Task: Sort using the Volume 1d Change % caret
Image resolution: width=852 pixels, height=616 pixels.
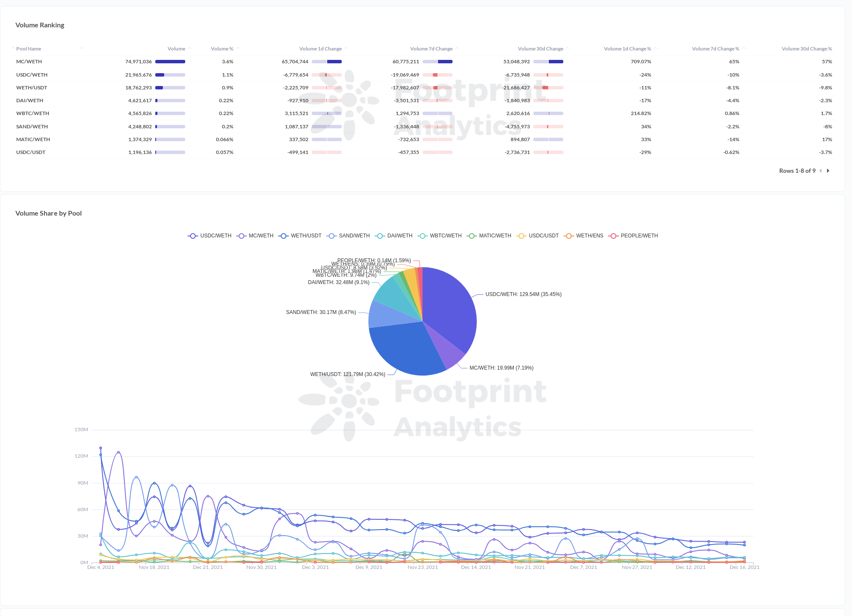Action: click(x=656, y=48)
